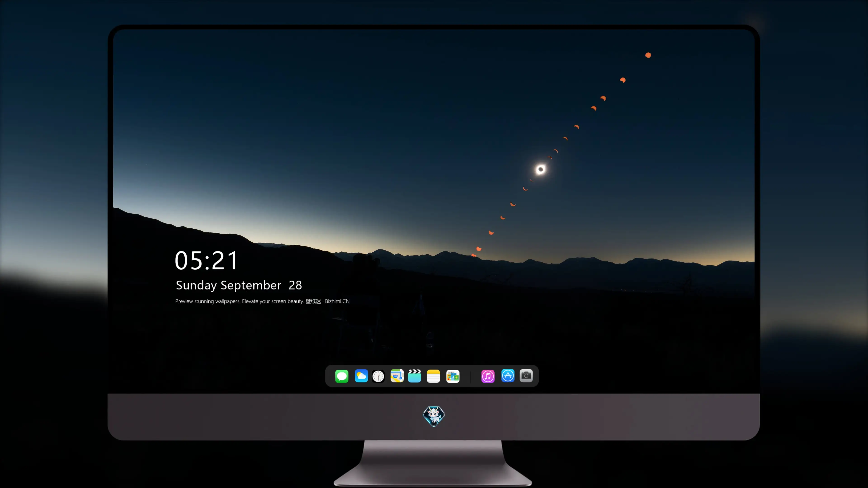Image resolution: width=868 pixels, height=488 pixels.
Task: Click the 05:21 clock display
Action: (206, 260)
